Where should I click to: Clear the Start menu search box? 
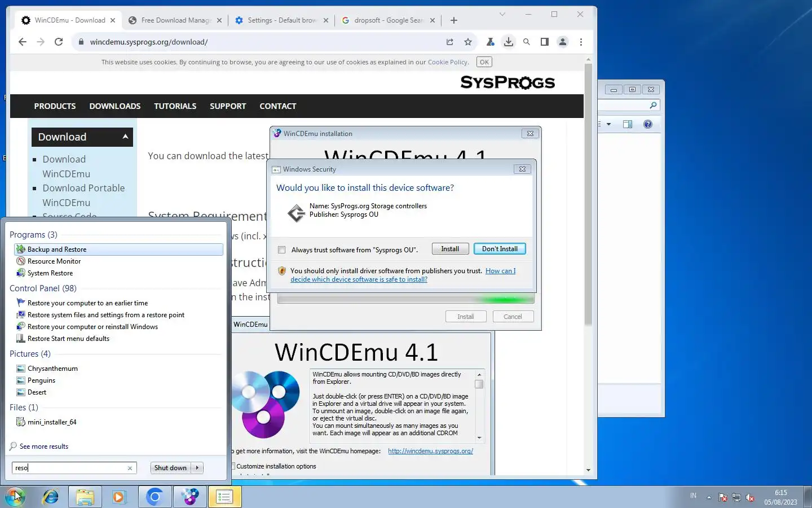(130, 468)
